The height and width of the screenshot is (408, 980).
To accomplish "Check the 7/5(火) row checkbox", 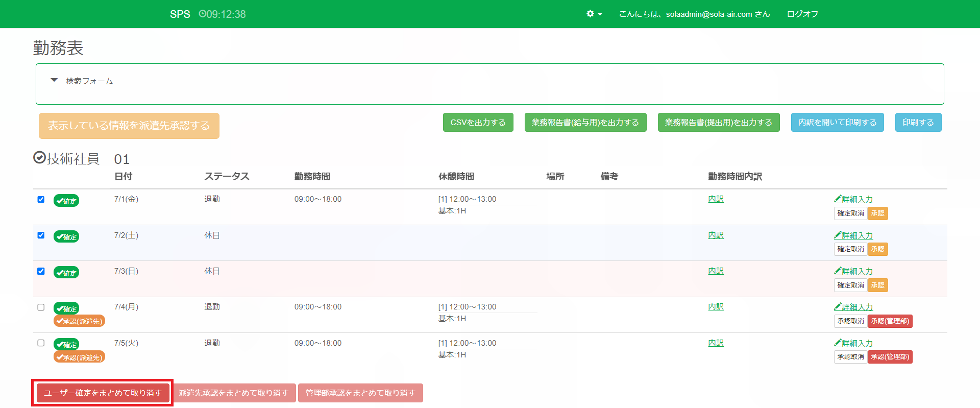I will (x=41, y=343).
